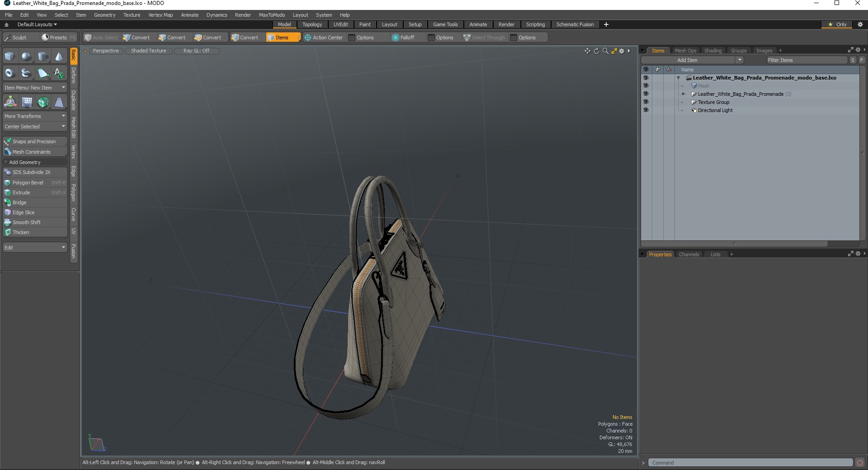Switch to the Channels tab

click(689, 254)
